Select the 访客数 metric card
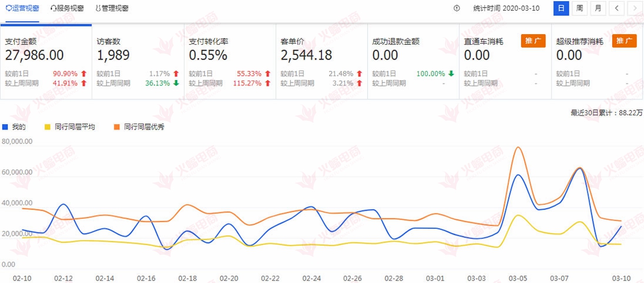The image size is (644, 283). (x=138, y=62)
